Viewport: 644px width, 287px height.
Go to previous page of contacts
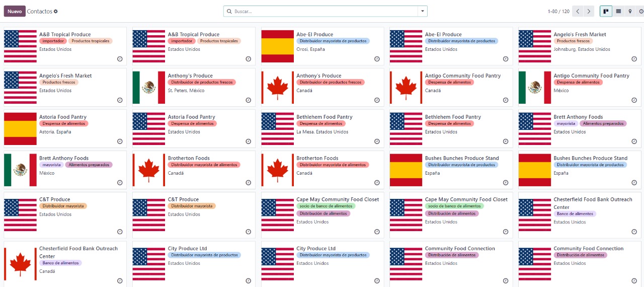[578, 11]
